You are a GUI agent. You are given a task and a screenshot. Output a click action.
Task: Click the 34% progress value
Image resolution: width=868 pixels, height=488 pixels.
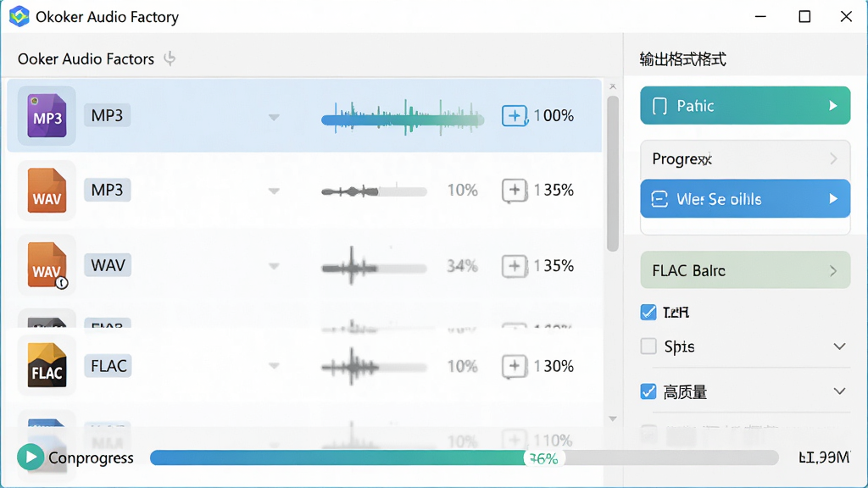[x=462, y=266]
